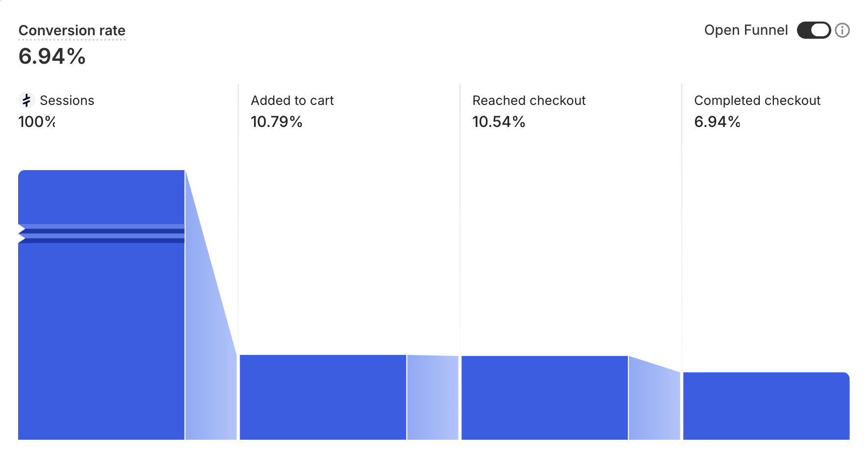The height and width of the screenshot is (451, 868).
Task: Click the 10.79% Added to cart value
Action: (x=277, y=122)
